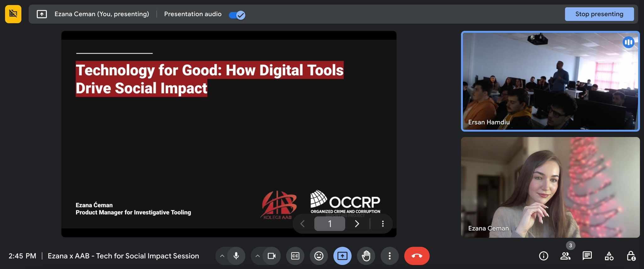The height and width of the screenshot is (269, 644).
Task: Open the host controls lock icon
Action: click(631, 256)
